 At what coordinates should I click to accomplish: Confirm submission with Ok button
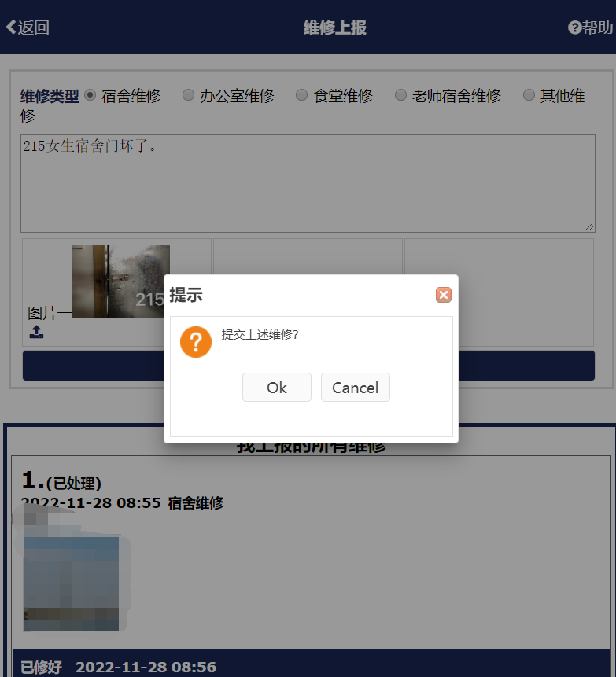(277, 388)
